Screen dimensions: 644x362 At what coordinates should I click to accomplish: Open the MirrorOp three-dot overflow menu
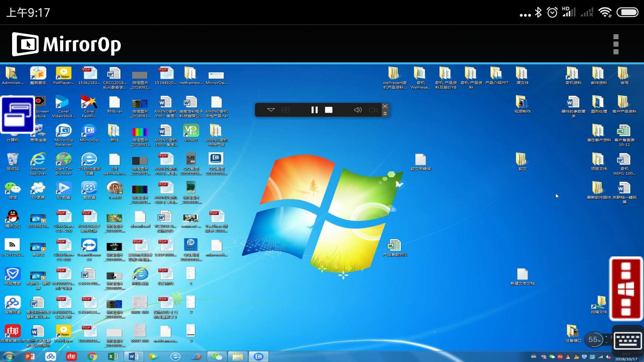(616, 44)
